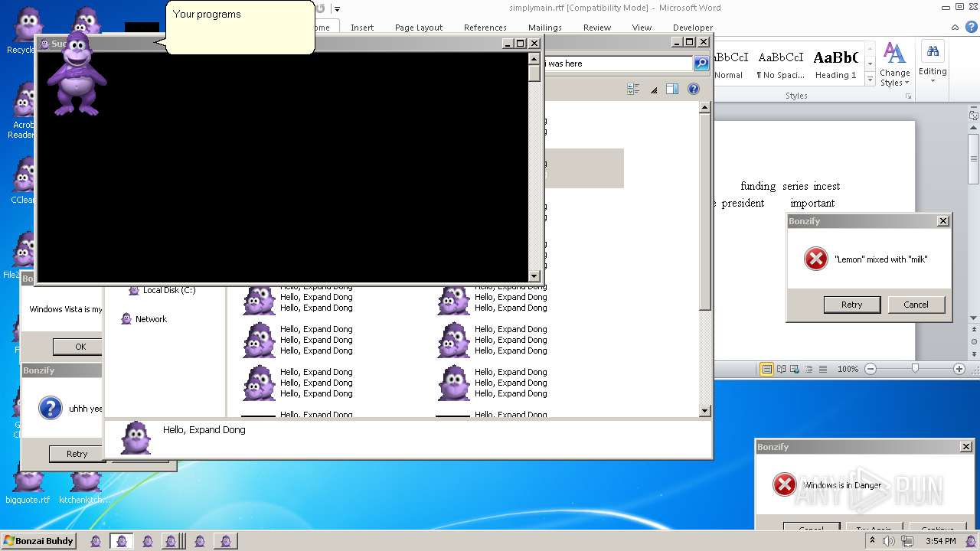980x551 pixels.
Task: Click the volume speaker tray icon
Action: (888, 541)
